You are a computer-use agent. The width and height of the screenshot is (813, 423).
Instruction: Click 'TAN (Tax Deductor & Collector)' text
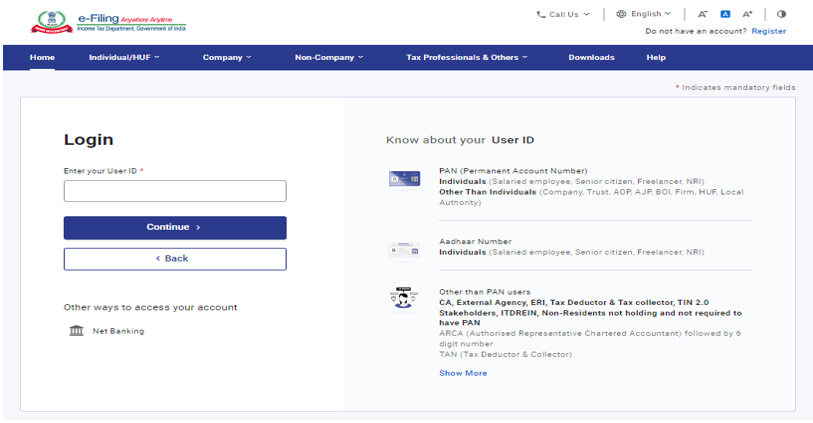click(506, 355)
